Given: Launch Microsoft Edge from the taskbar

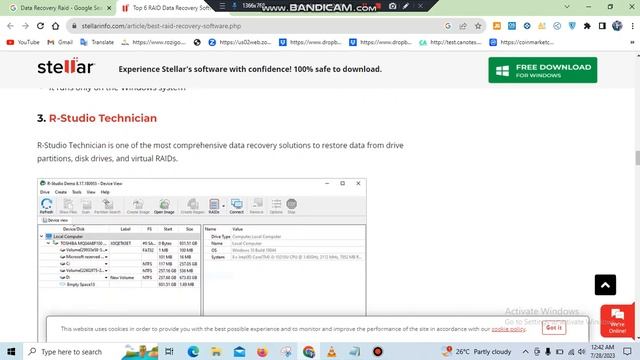Looking at the screenshot, I should click(193, 351).
